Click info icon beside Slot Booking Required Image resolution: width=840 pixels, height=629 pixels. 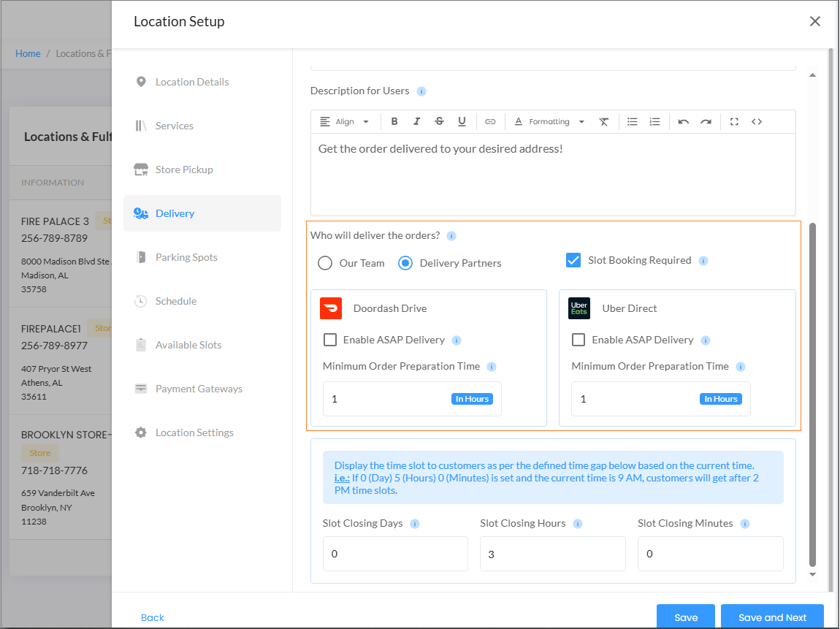(703, 261)
